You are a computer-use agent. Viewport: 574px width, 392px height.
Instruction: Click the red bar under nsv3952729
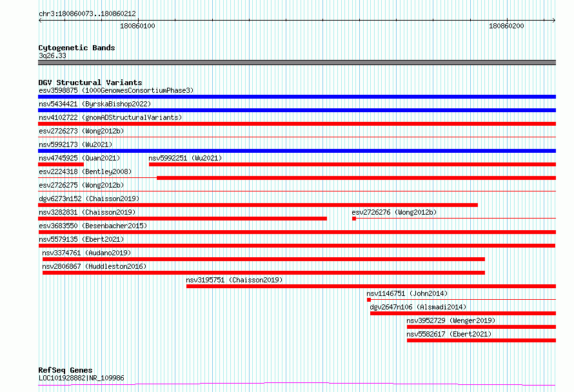[481, 327]
